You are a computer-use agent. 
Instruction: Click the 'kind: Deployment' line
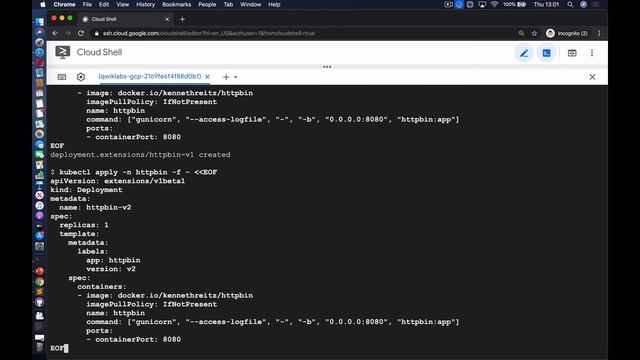pos(86,190)
